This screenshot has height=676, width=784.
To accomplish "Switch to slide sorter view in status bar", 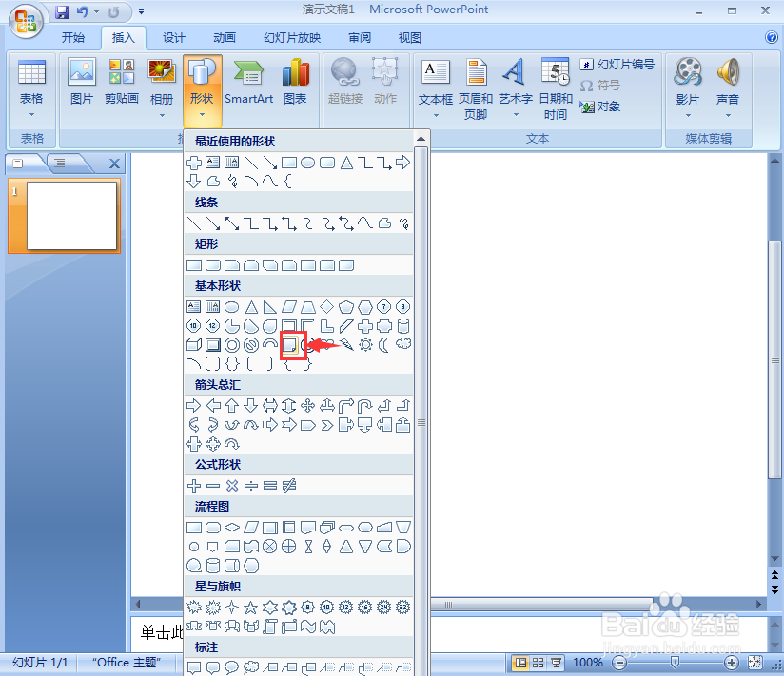I will 538,663.
